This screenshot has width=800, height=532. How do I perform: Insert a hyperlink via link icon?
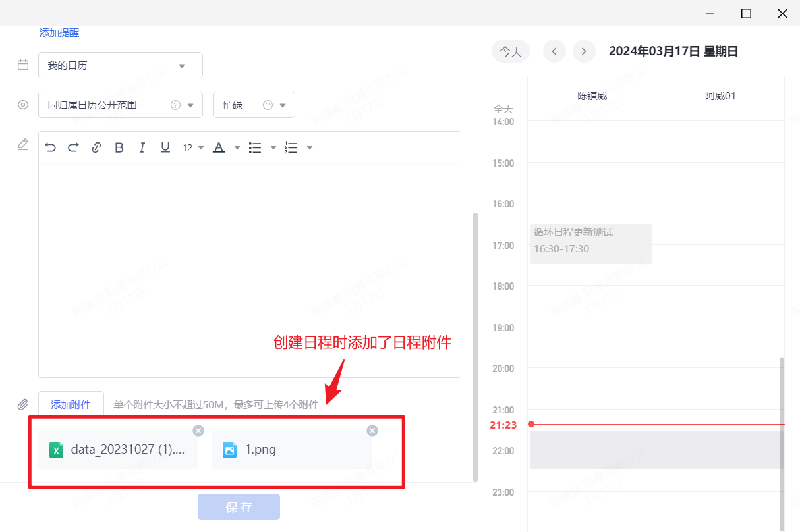(x=96, y=147)
